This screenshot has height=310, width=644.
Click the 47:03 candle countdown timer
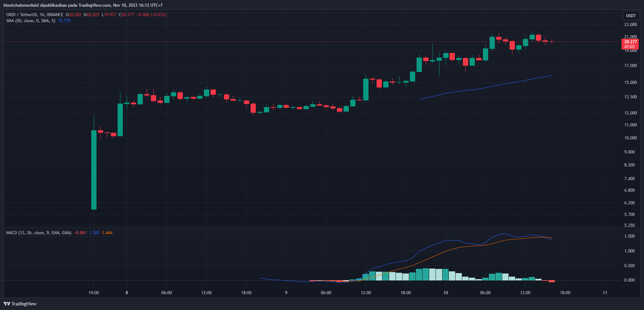630,47
